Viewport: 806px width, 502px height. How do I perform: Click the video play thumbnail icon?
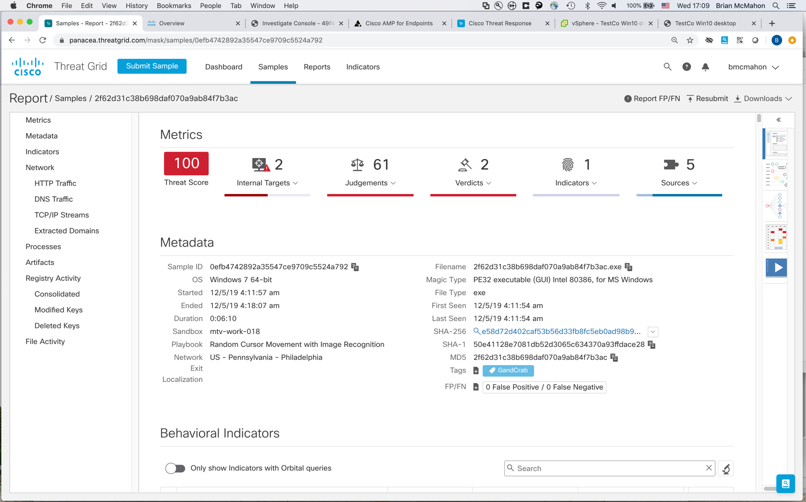(776, 267)
